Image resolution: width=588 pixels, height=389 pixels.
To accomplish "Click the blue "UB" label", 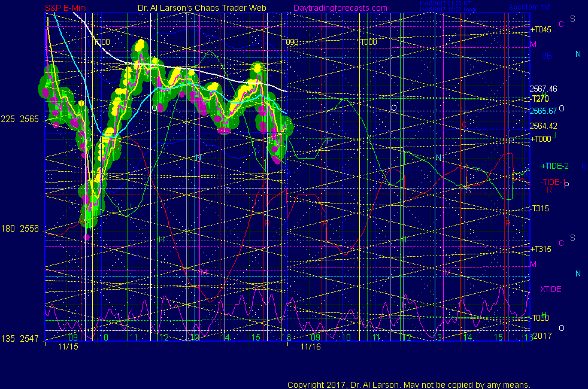I will coord(546,56).
